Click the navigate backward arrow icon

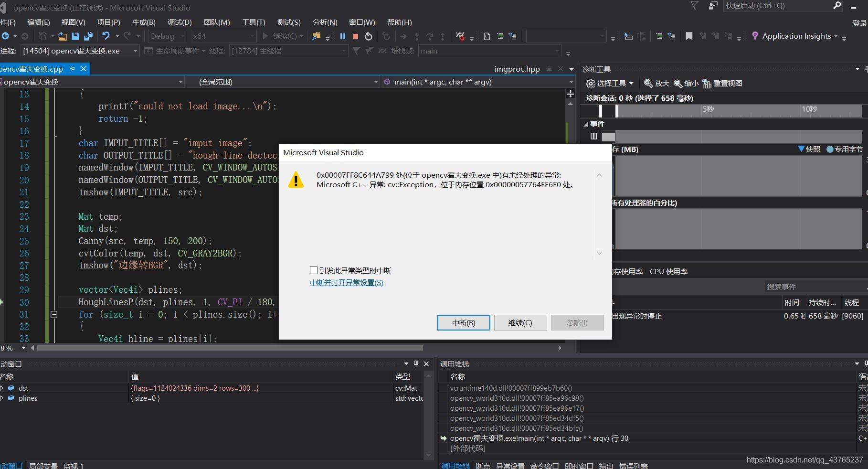[x=5, y=36]
